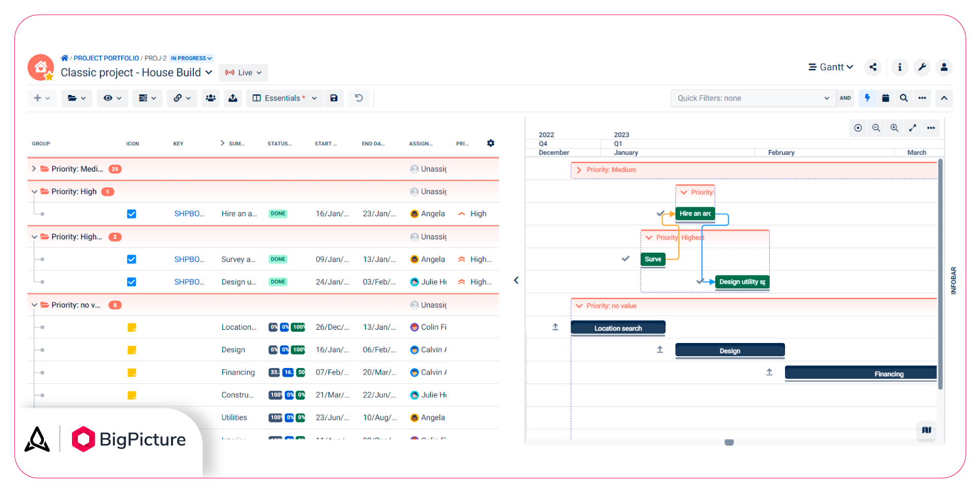Screen dimensions: 980x491
Task: Uncheck the Survey task checkbox
Action: [132, 259]
